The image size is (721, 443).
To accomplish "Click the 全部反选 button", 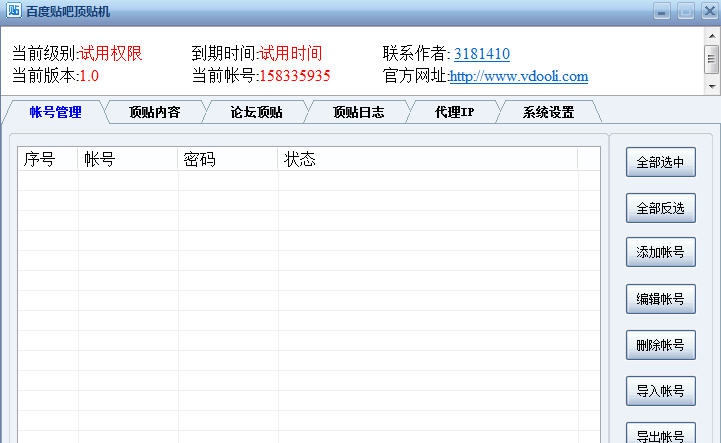I will 660,208.
